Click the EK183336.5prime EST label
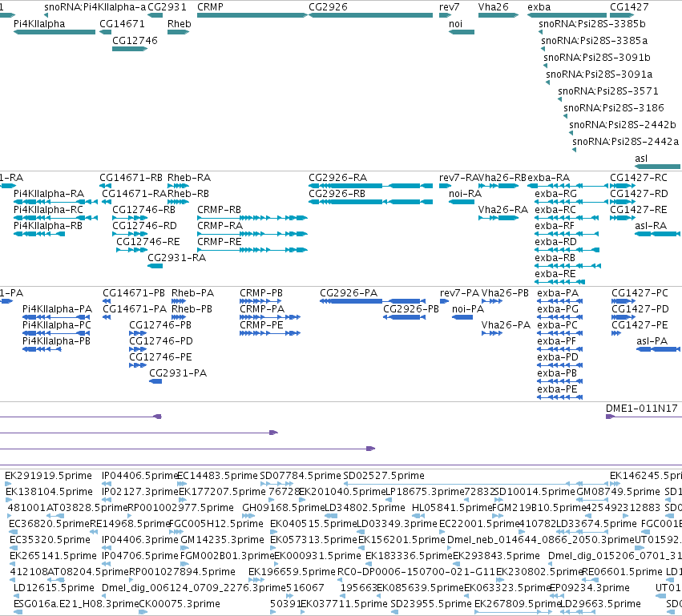This screenshot has height=616, width=682. 409,556
